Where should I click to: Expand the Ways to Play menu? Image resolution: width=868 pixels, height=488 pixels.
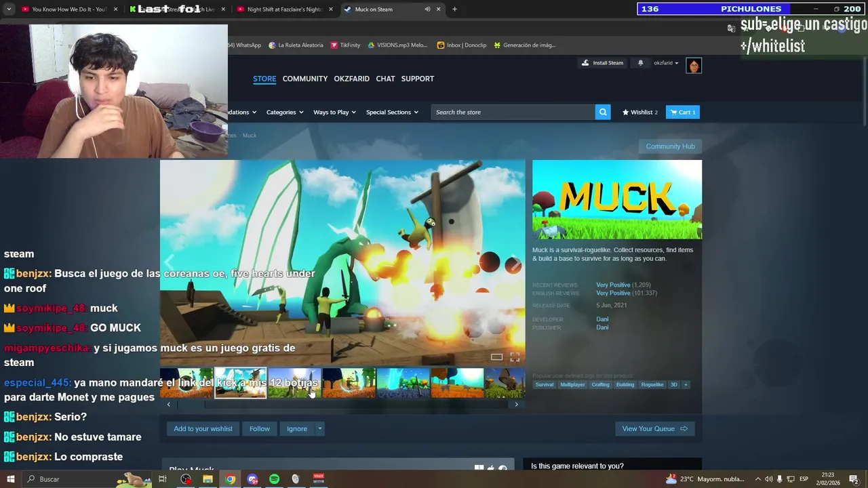pos(334,112)
